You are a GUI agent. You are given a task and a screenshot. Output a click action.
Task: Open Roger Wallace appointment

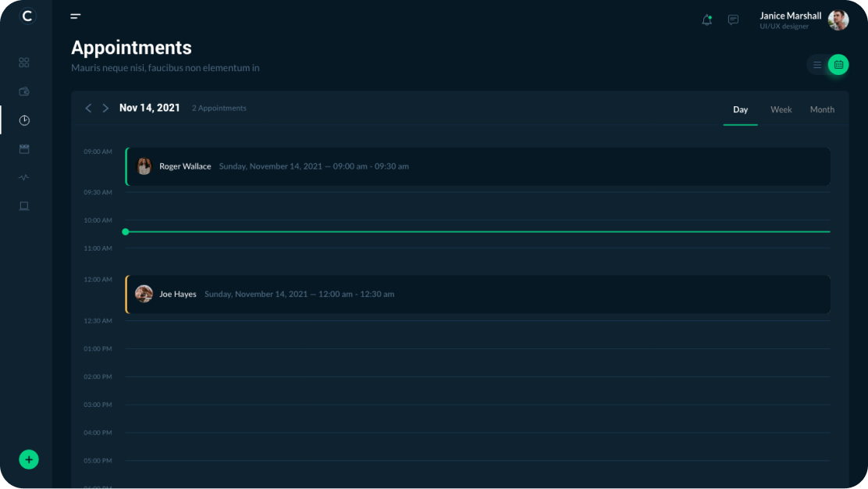tap(478, 166)
